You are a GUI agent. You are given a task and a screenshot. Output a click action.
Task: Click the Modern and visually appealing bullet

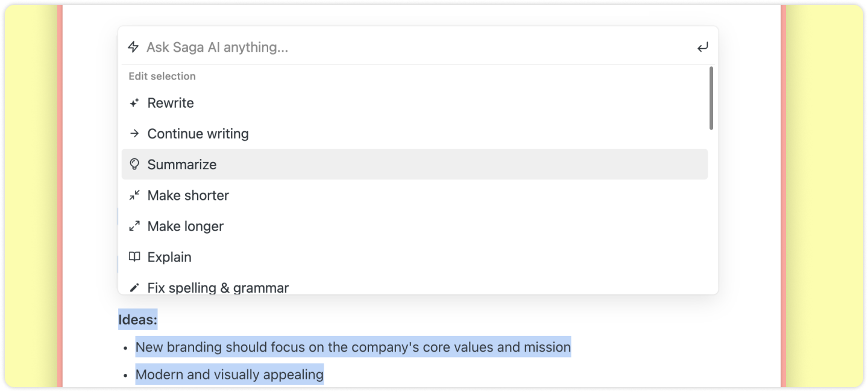click(x=229, y=375)
